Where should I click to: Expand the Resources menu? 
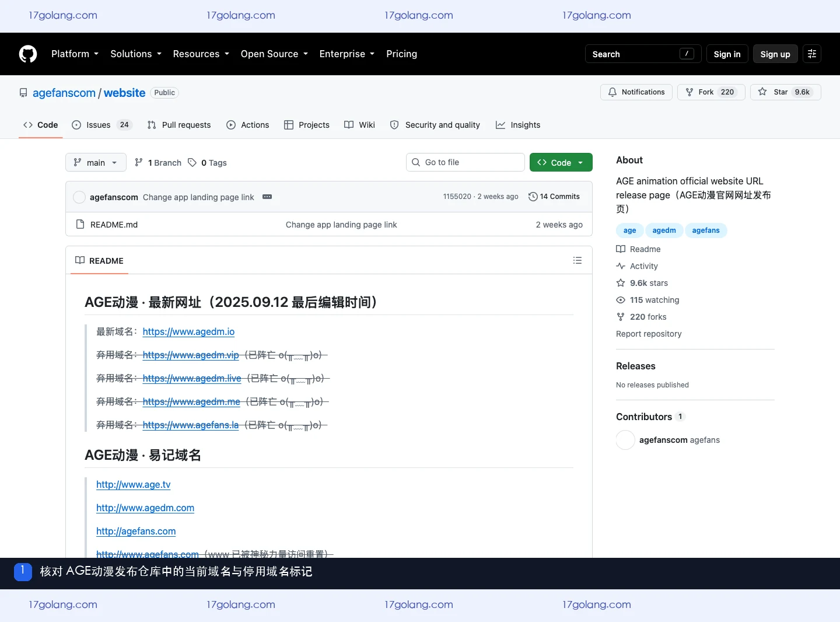coord(201,54)
